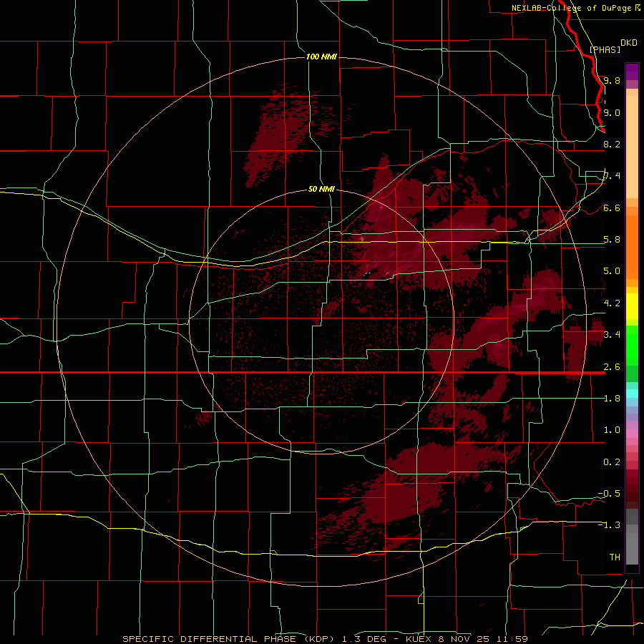Viewport: 644px width, 644px height.
Task: Click the 9.8 value on the color scale
Action: tap(612, 80)
